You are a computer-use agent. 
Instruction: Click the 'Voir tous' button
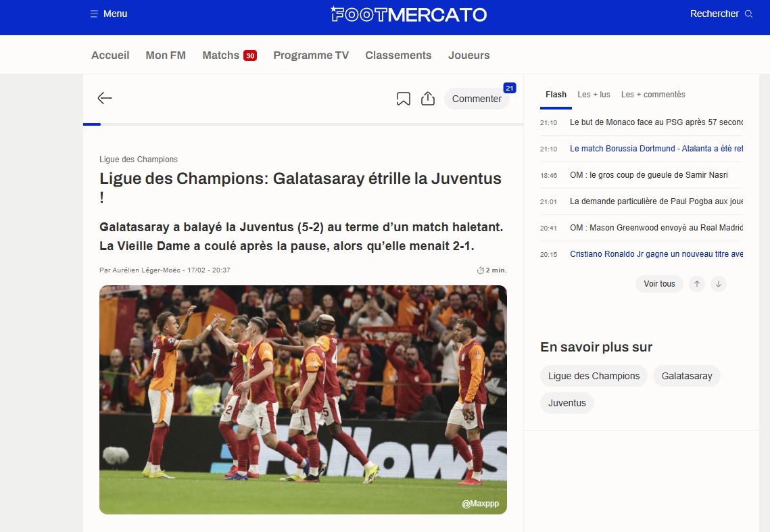(x=659, y=283)
